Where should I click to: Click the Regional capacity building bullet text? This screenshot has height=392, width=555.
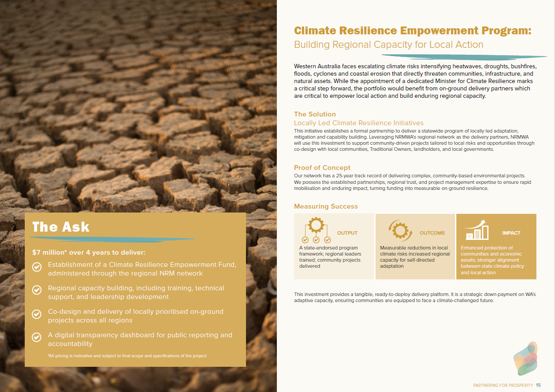(x=136, y=292)
